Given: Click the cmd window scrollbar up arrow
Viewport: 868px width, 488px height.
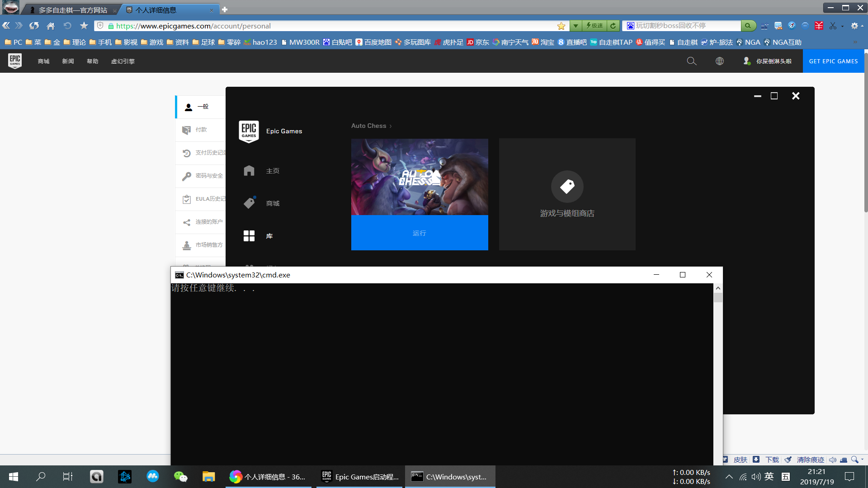Looking at the screenshot, I should 718,288.
